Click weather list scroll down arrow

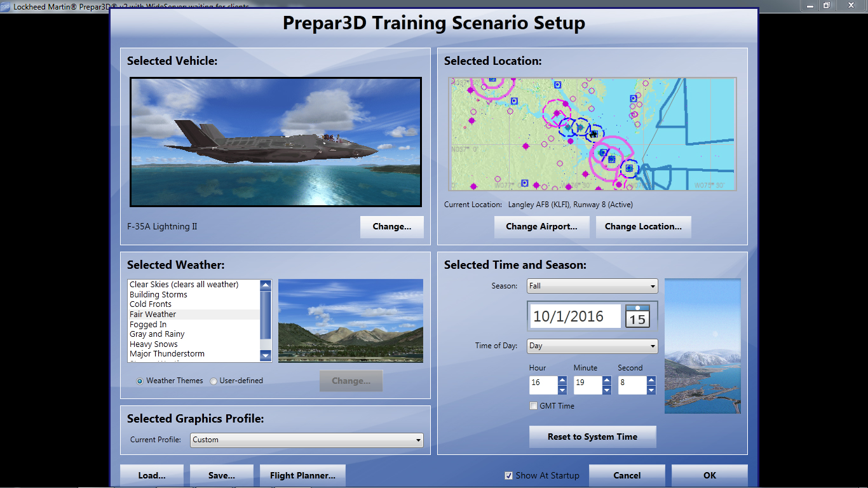[266, 356]
